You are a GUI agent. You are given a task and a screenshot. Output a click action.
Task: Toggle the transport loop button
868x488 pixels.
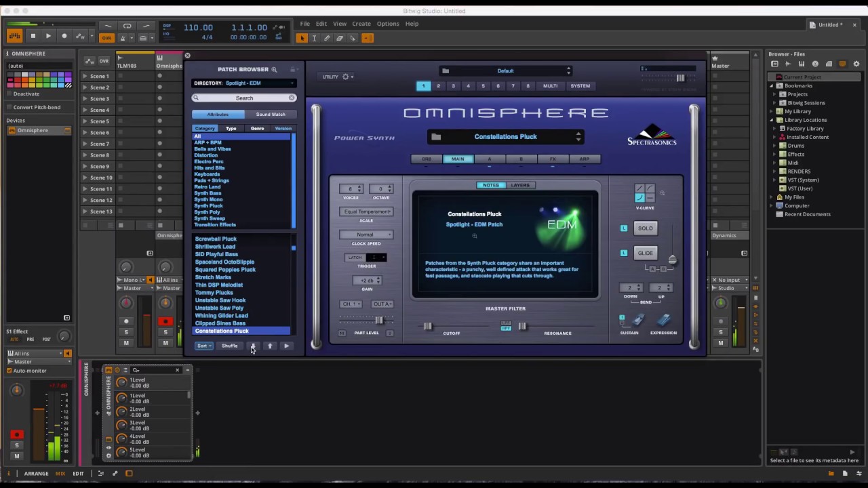(x=127, y=26)
